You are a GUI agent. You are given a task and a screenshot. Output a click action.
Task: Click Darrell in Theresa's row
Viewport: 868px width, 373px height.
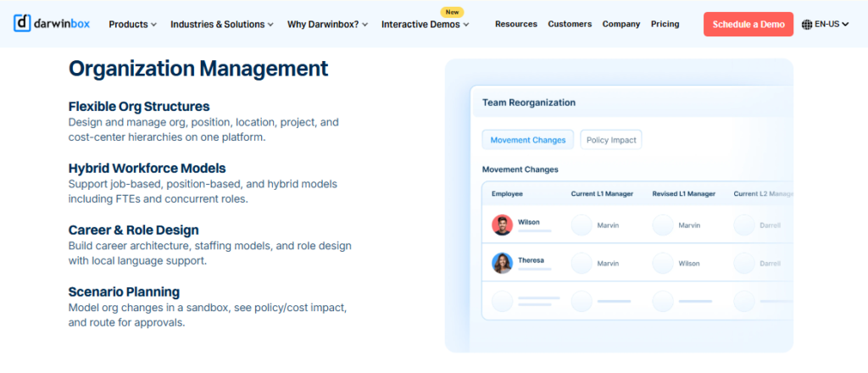(770, 264)
